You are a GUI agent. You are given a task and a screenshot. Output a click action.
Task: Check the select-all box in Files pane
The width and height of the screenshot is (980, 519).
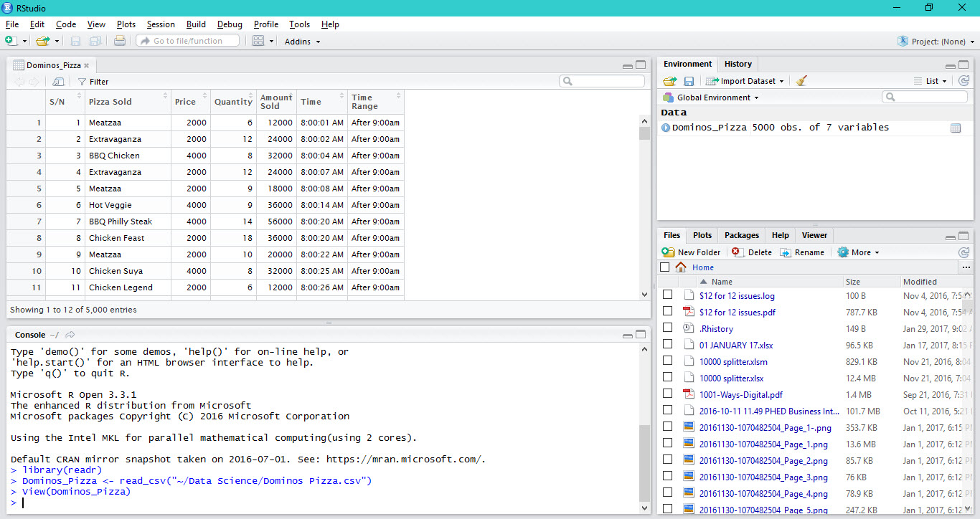pos(664,267)
